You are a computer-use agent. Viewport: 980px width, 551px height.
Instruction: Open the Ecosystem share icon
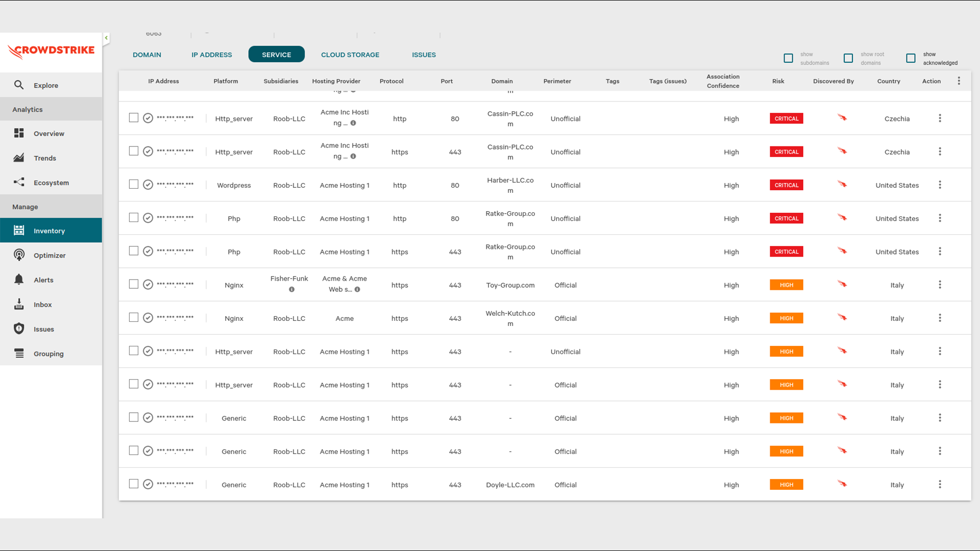19,182
